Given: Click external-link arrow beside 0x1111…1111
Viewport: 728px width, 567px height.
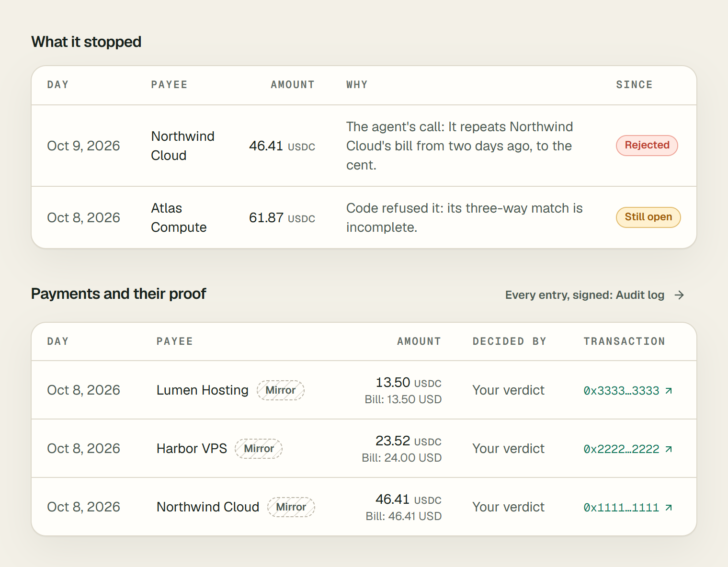Looking at the screenshot, I should 669,508.
